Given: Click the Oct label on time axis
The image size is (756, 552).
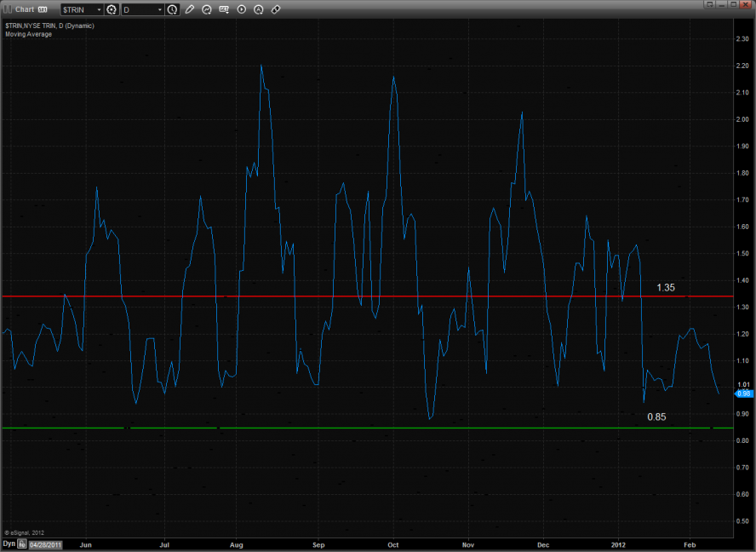Looking at the screenshot, I should click(x=393, y=545).
